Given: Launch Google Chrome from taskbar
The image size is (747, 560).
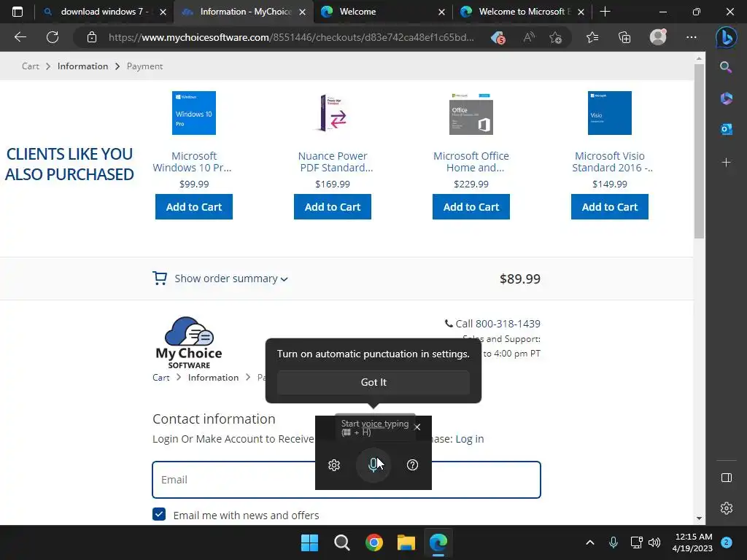Looking at the screenshot, I should pos(374,542).
